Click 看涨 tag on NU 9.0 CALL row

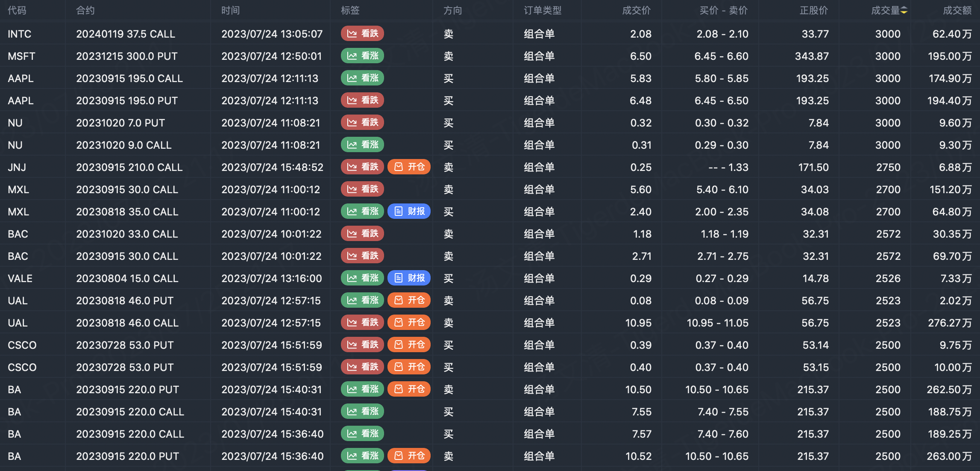tap(362, 144)
